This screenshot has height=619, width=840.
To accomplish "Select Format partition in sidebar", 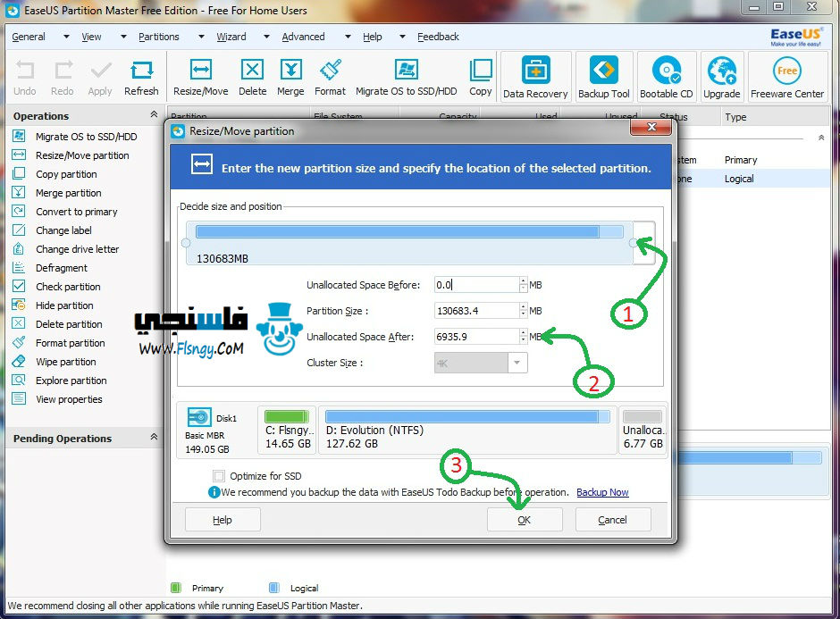I will click(71, 343).
